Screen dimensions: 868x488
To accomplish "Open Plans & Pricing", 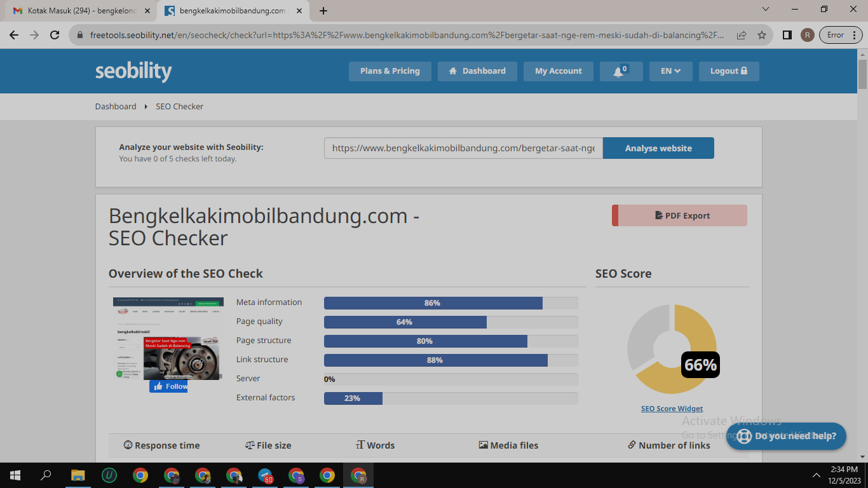I will pos(390,71).
